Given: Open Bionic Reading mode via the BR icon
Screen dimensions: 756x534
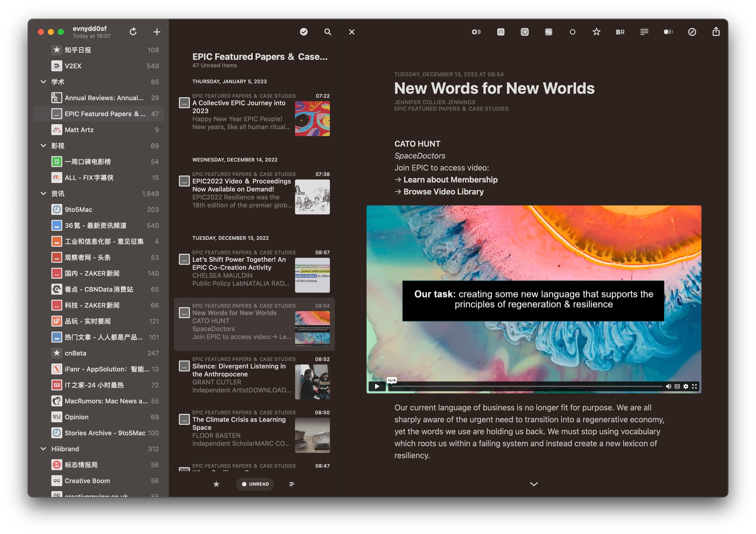Looking at the screenshot, I should click(620, 32).
